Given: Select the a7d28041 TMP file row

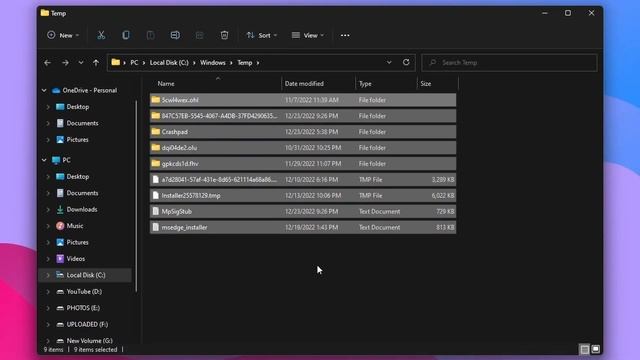Looking at the screenshot, I should pos(303,180).
